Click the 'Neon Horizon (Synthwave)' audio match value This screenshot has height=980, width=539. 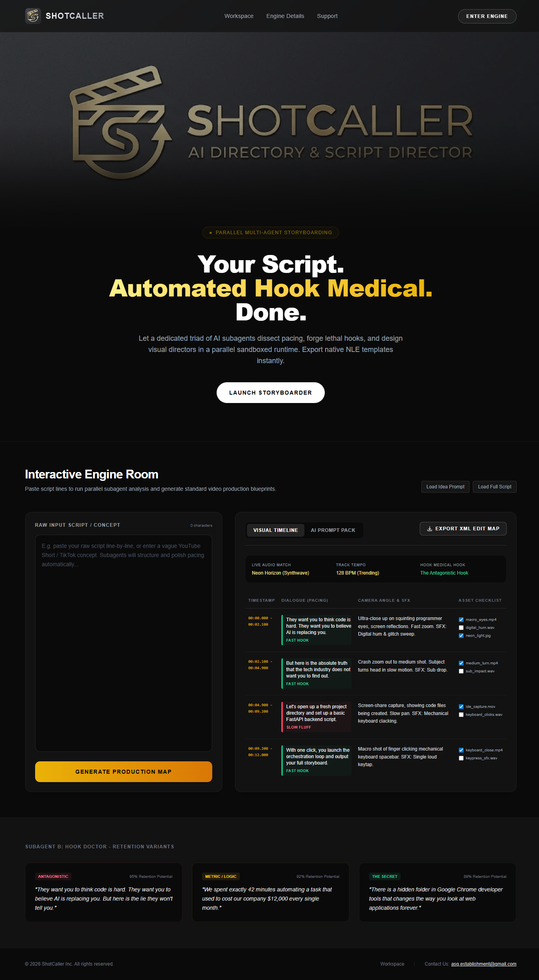point(280,573)
